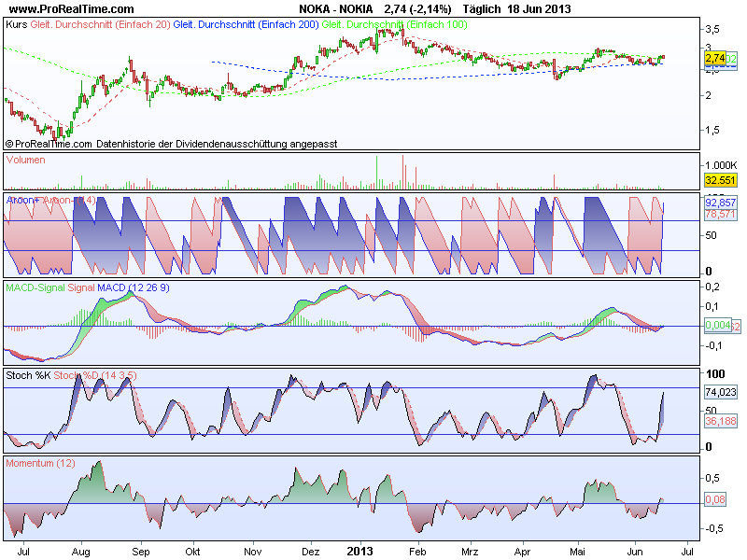Click the 0,004 MACD value tag
The image size is (747, 560).
717,325
